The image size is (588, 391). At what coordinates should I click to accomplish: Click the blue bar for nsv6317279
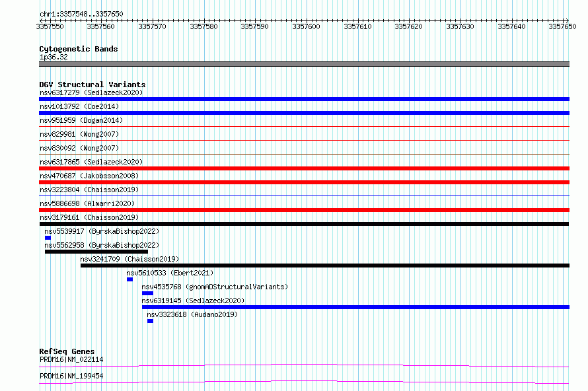[304, 99]
